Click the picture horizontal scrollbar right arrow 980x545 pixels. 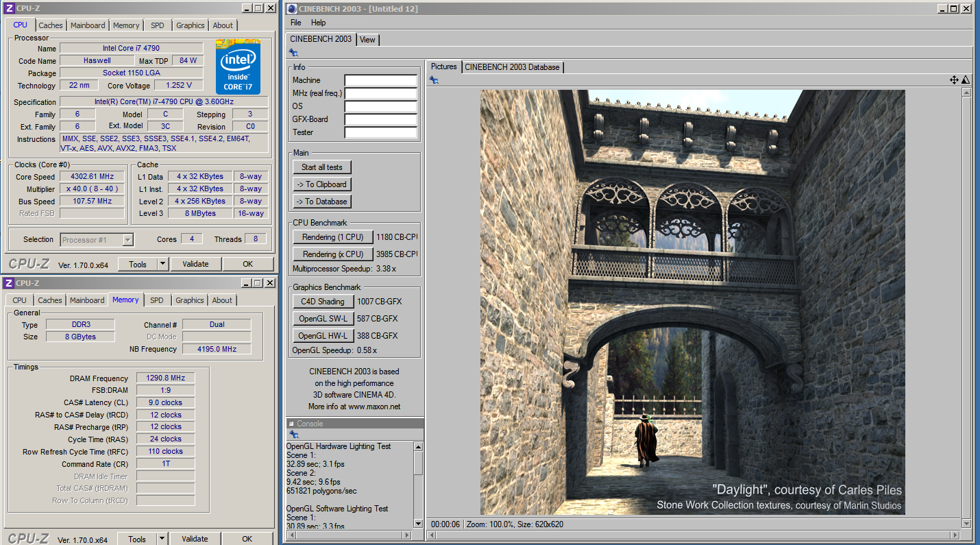[x=955, y=535]
